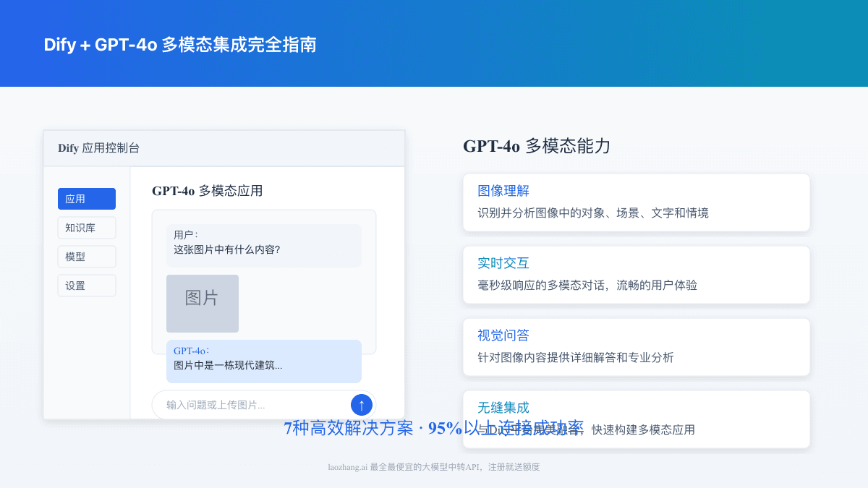Image resolution: width=868 pixels, height=488 pixels.
Task: Click the text 识别并分析图像中的对象、场景、文字和情境
Action: click(x=593, y=213)
